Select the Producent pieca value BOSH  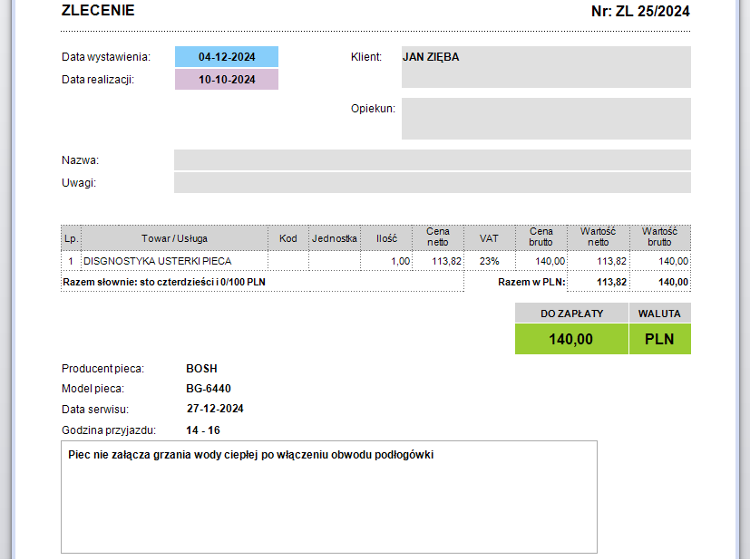click(x=201, y=369)
